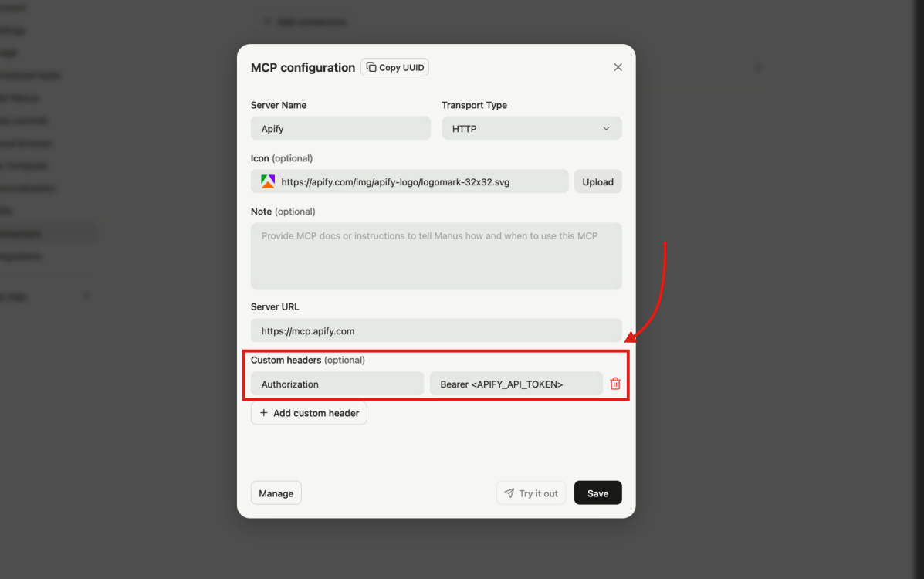Copy the UUID of this MCP server

[x=394, y=67]
